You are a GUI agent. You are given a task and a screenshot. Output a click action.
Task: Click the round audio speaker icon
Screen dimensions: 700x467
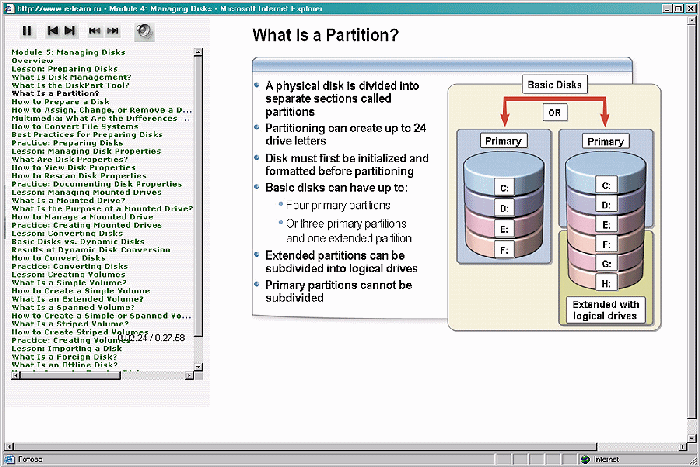click(x=144, y=31)
